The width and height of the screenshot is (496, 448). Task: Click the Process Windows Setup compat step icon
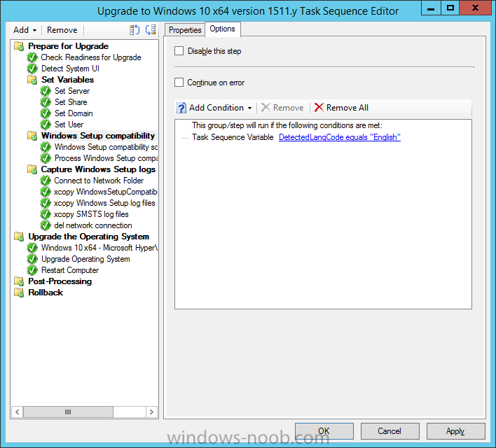point(46,158)
